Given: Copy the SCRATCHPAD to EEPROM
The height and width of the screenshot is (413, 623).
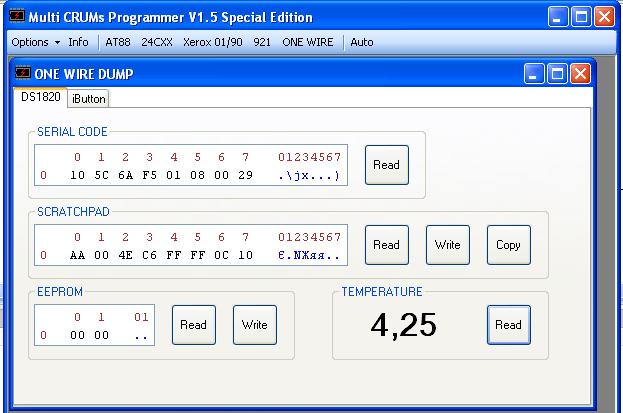Looking at the screenshot, I should tap(508, 245).
